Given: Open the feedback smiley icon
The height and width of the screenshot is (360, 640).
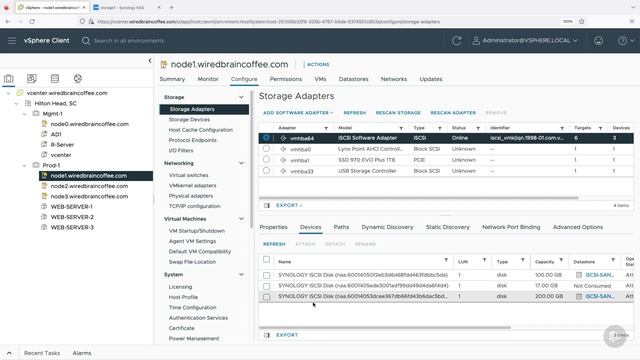Looking at the screenshot, I should [598, 40].
